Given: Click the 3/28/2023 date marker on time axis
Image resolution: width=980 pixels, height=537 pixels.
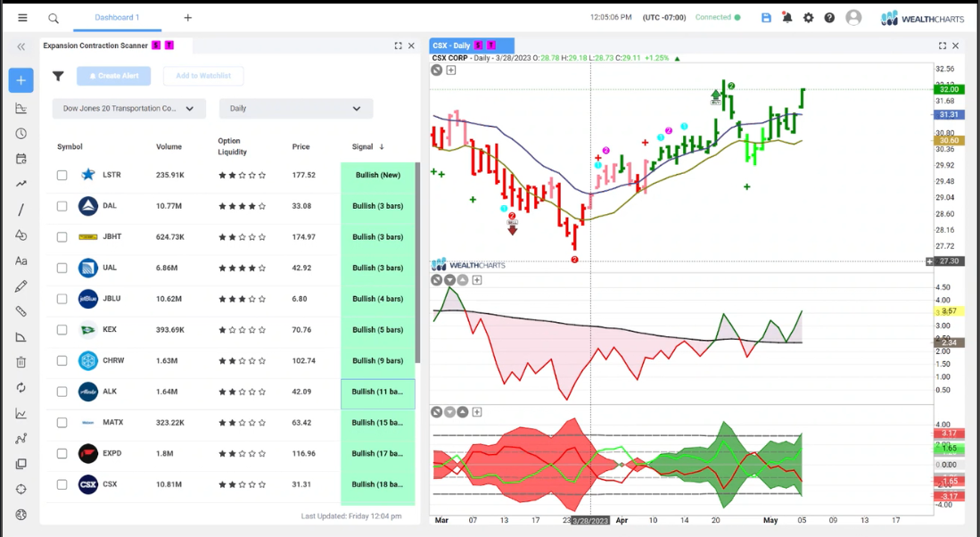Looking at the screenshot, I should pyautogui.click(x=590, y=521).
